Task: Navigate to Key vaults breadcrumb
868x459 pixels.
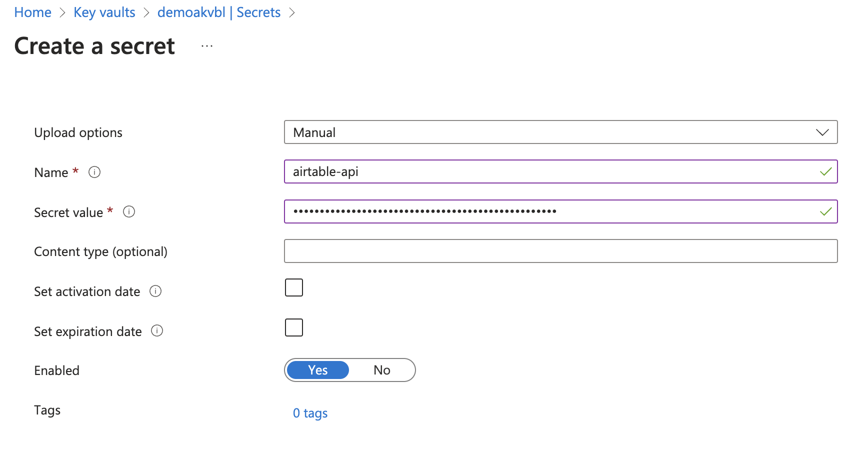Action: (x=104, y=12)
